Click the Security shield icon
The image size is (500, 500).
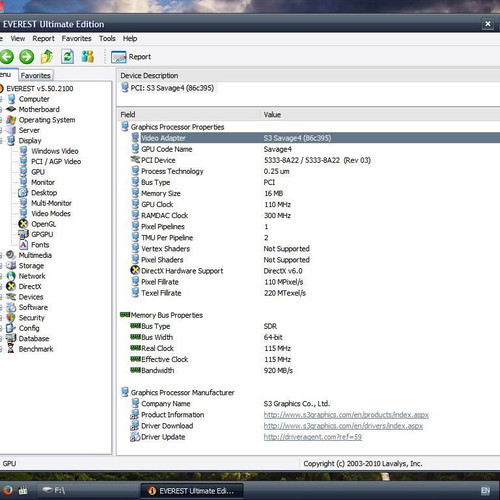coord(11,318)
